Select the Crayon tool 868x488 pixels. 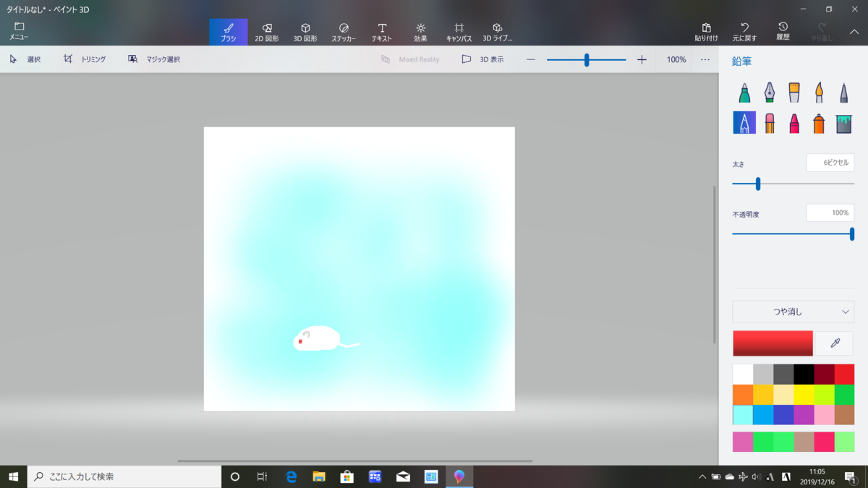tap(793, 123)
